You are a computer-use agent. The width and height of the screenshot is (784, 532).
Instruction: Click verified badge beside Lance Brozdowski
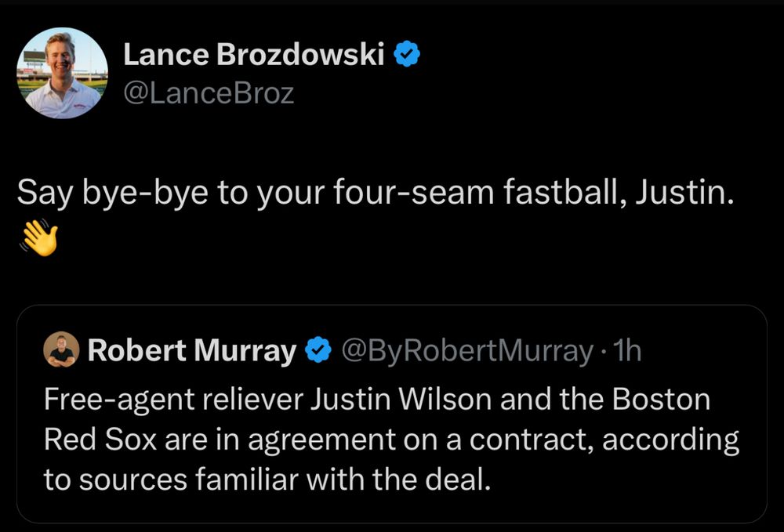406,55
